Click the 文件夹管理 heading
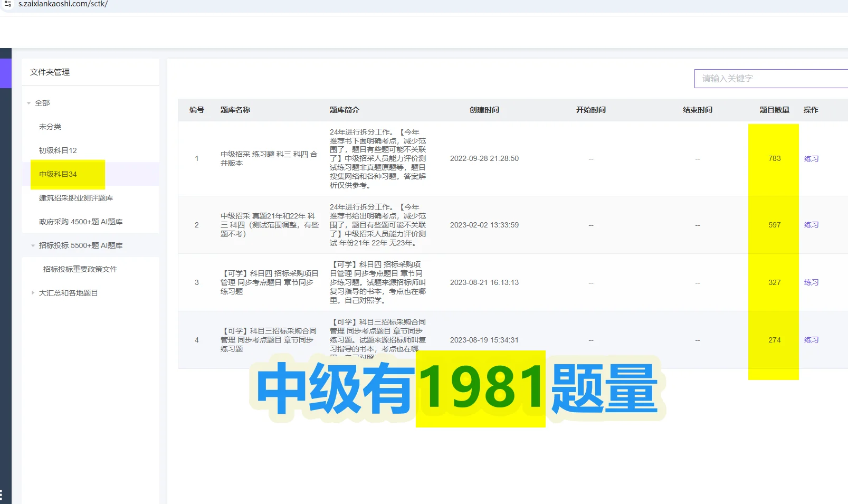Image resolution: width=848 pixels, height=504 pixels. (x=49, y=72)
